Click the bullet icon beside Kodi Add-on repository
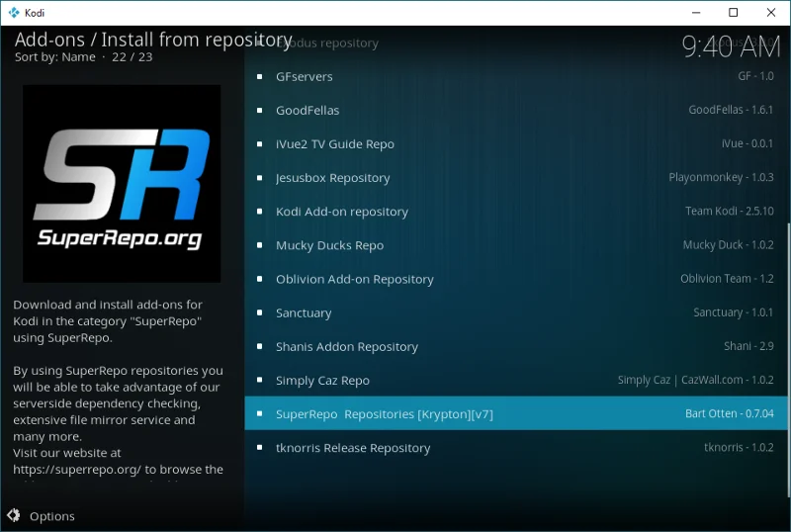Screen dimensions: 791x532 point(259,212)
